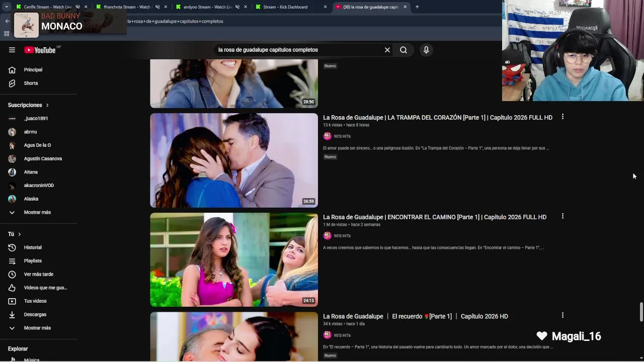Viewport: 644px width, 362px height.
Task: Unmute the ffranchota Stream tab audio
Action: point(157,7)
